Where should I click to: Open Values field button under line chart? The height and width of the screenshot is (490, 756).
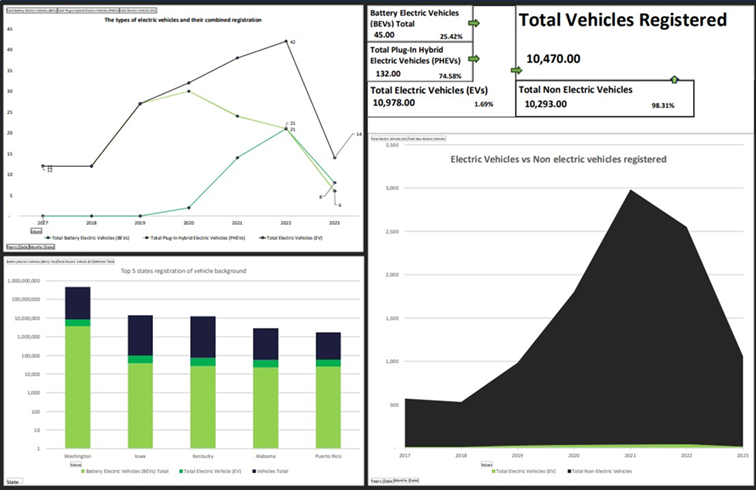pyautogui.click(x=36, y=230)
